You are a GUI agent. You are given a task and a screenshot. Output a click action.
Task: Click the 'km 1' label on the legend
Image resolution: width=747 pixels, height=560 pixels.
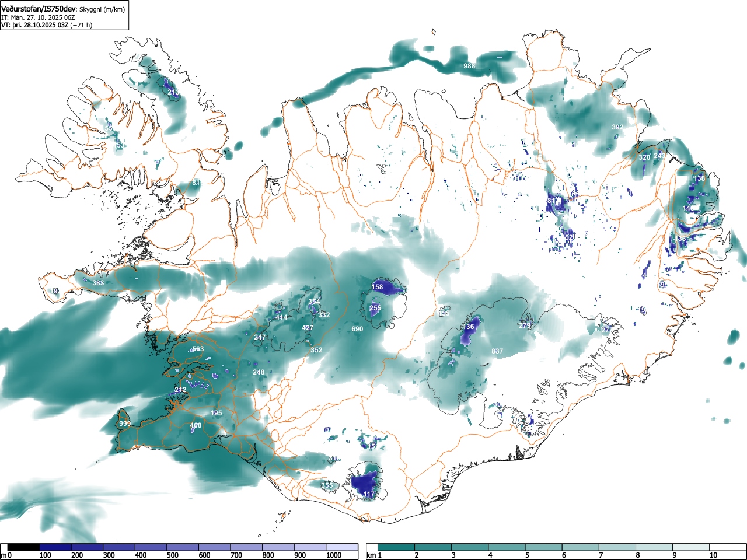373,555
